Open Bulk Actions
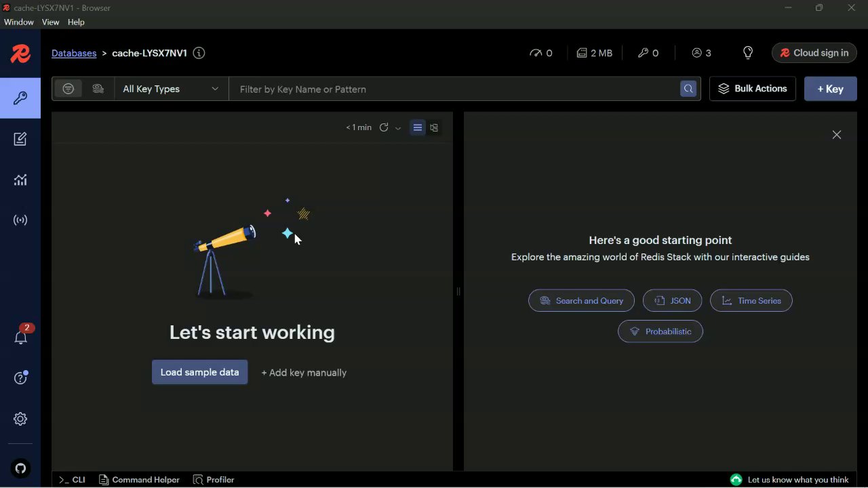 (753, 89)
